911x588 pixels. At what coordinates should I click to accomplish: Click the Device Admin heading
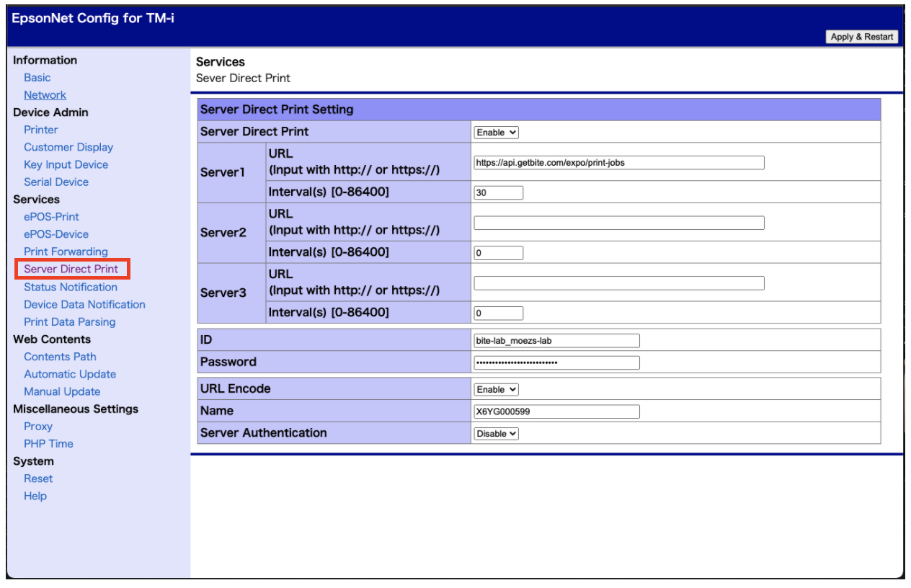tap(51, 112)
